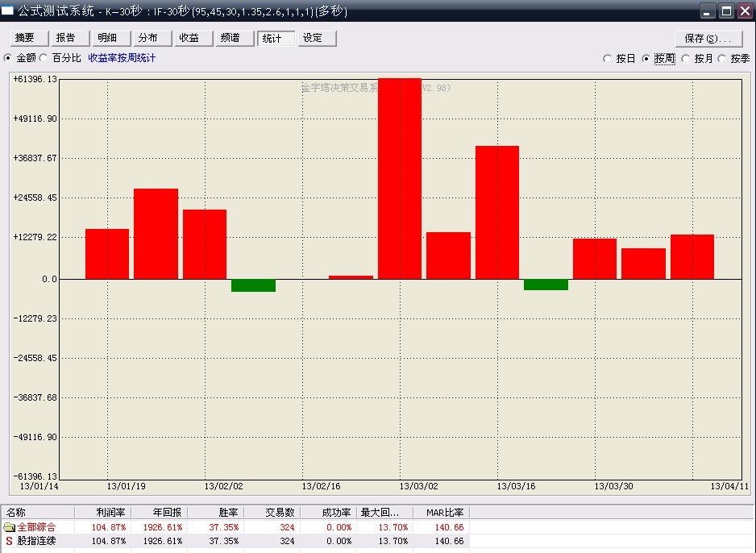Select the 金额 radio button
756x553 pixels.
click(x=9, y=58)
